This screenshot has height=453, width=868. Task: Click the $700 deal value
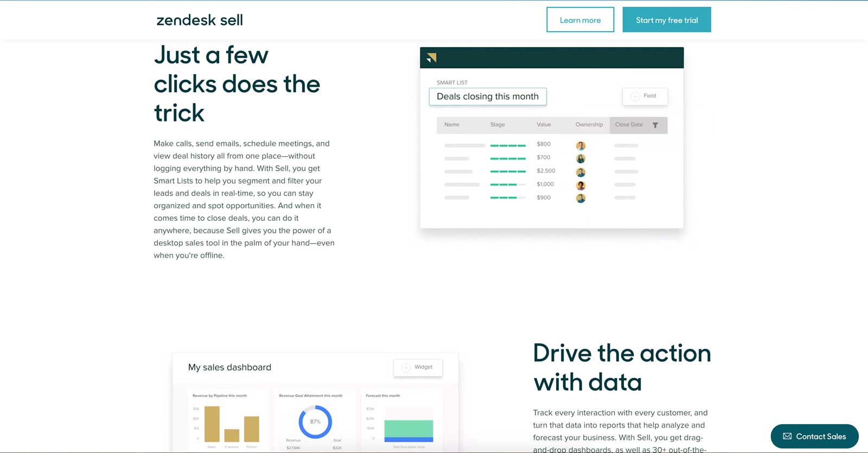(544, 157)
